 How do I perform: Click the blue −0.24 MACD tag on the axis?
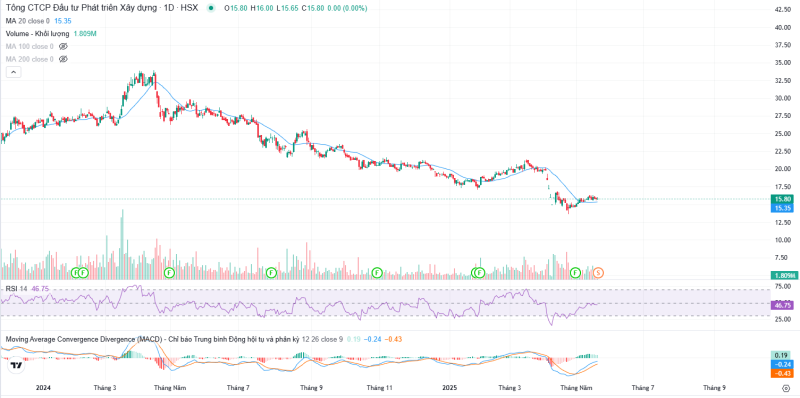[x=782, y=365]
